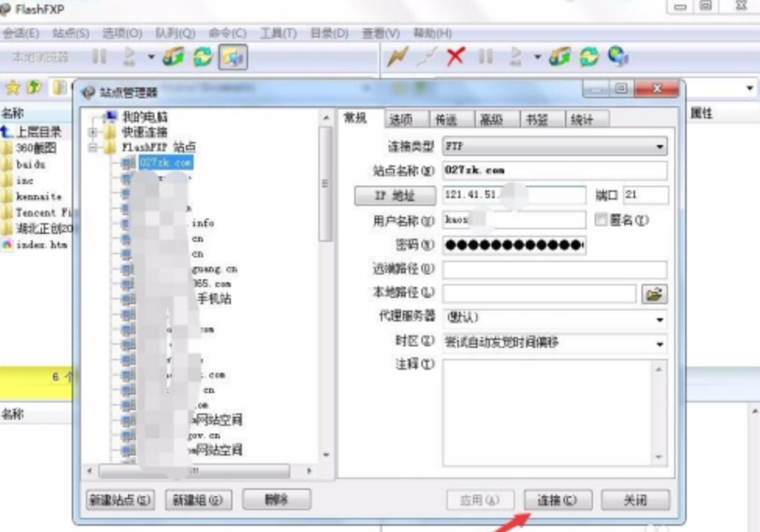Click the disconnect plug icon
This screenshot has width=760, height=532.
coord(427,57)
